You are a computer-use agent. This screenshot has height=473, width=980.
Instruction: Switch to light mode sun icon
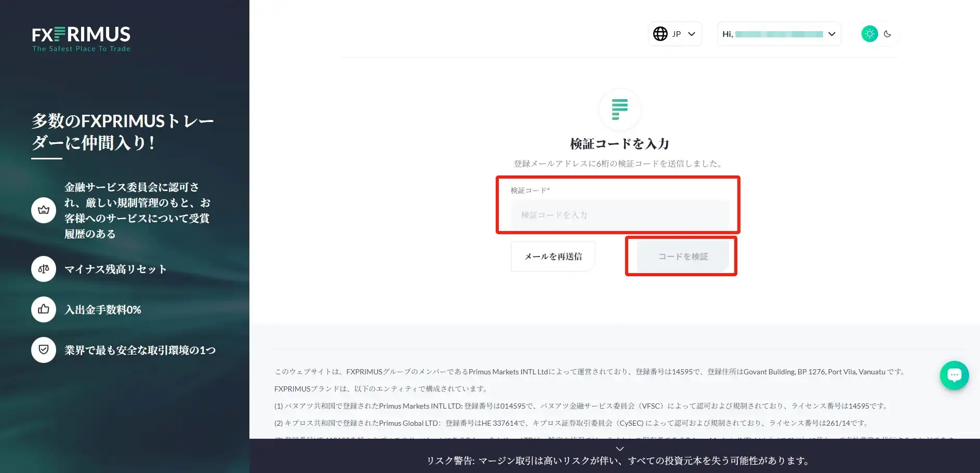[869, 34]
